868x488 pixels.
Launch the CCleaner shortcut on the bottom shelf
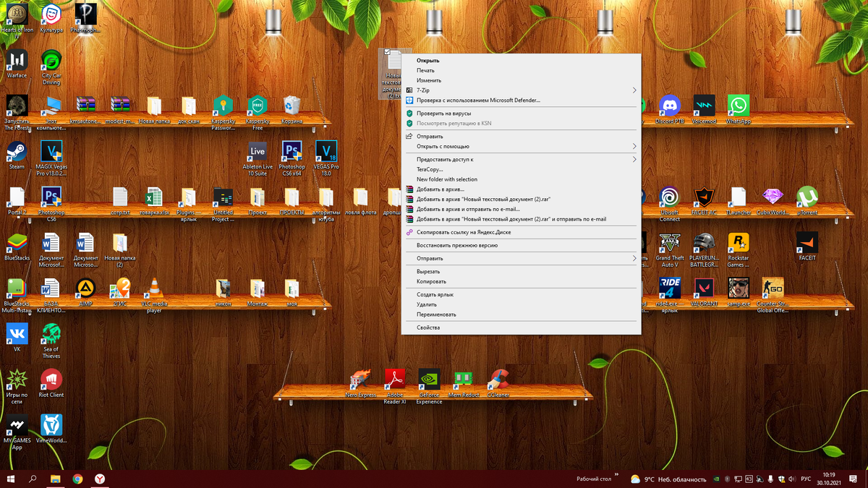[x=498, y=384]
